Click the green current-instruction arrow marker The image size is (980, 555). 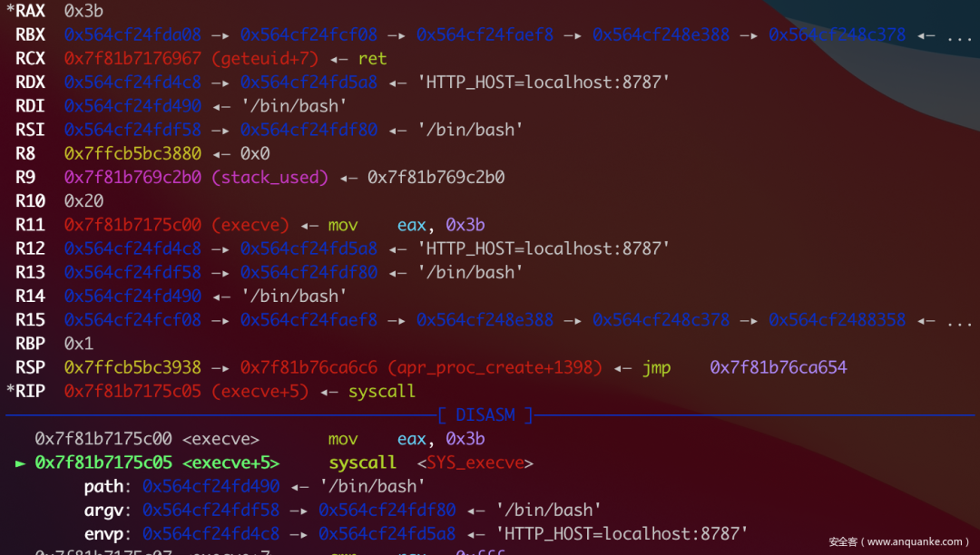click(x=21, y=463)
